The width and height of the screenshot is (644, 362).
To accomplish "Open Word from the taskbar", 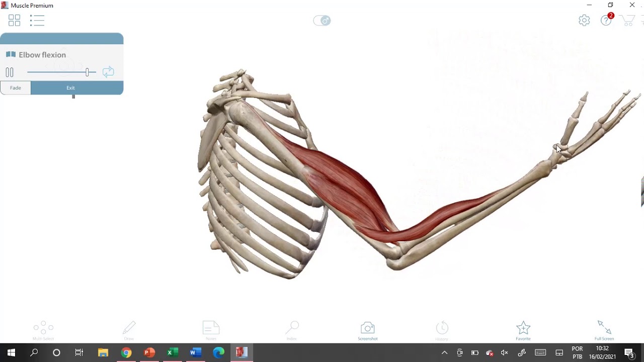I will [x=196, y=352].
